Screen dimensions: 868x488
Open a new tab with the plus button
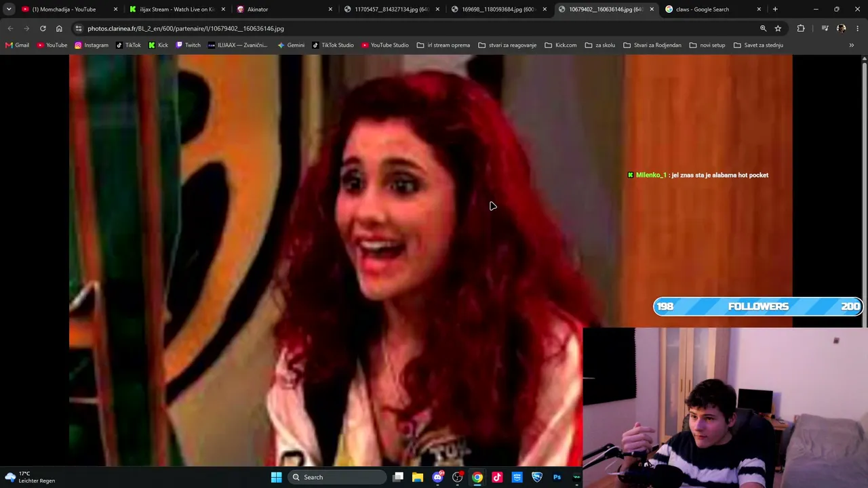775,9
